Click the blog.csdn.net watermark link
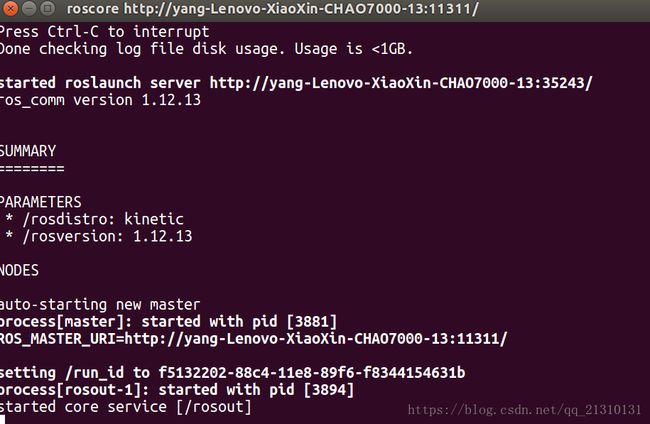This screenshot has width=650, height=424. tap(524, 410)
